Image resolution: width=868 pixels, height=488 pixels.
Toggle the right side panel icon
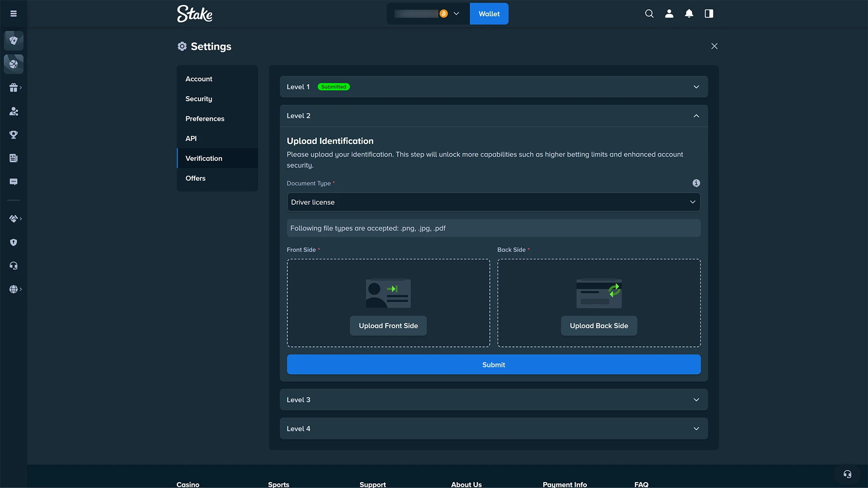point(709,14)
